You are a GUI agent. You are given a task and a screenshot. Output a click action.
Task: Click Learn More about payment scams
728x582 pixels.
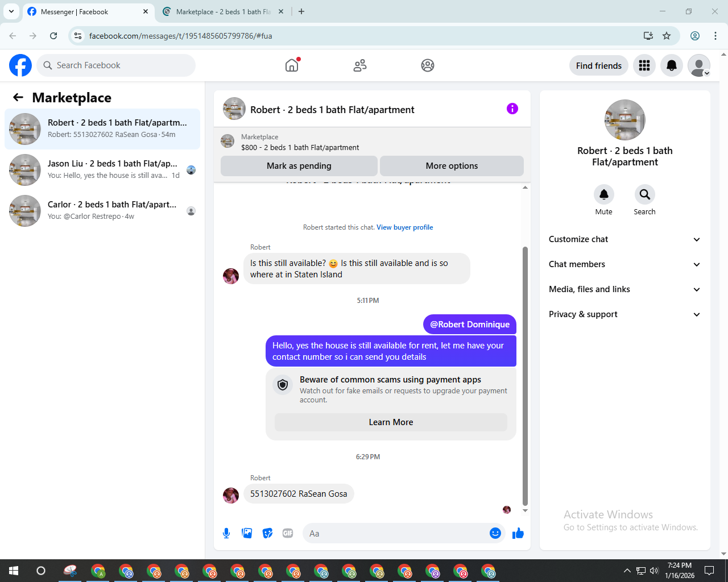[391, 422]
